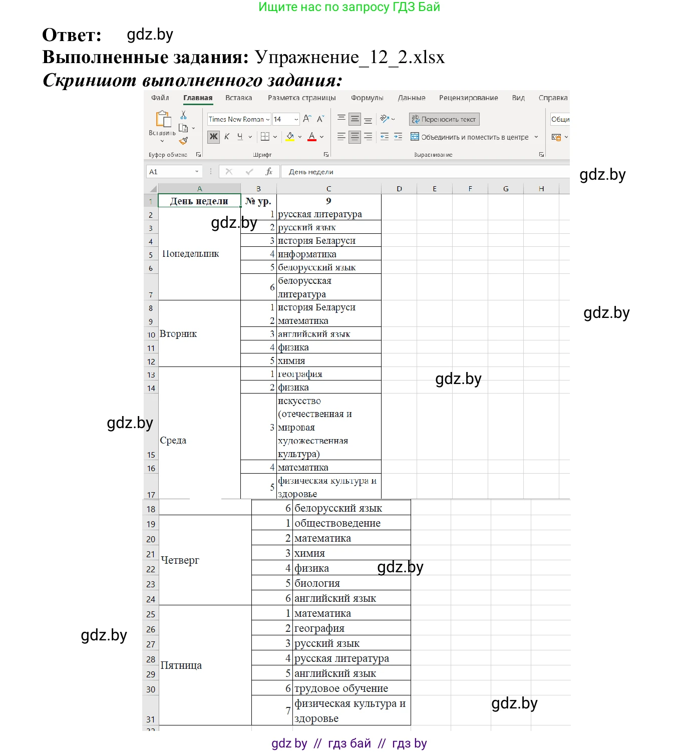Image resolution: width=700 pixels, height=752 pixels.
Task: Select header cell № ур.
Action: [x=258, y=201]
